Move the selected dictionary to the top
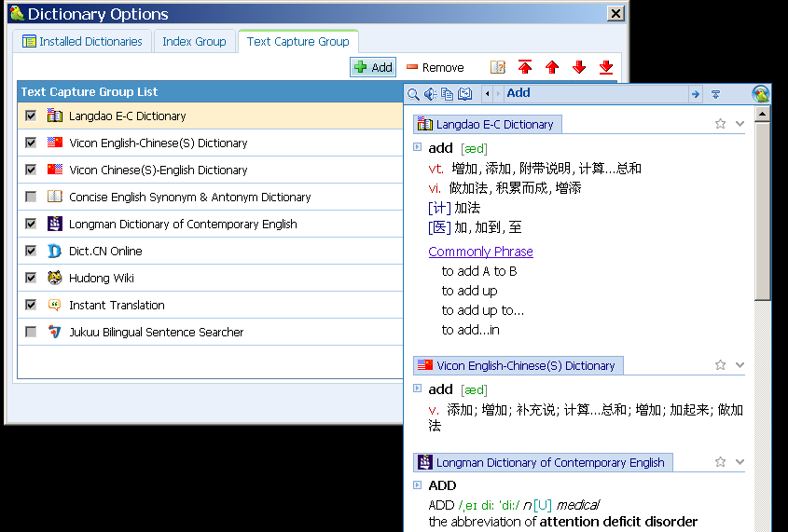 525,67
